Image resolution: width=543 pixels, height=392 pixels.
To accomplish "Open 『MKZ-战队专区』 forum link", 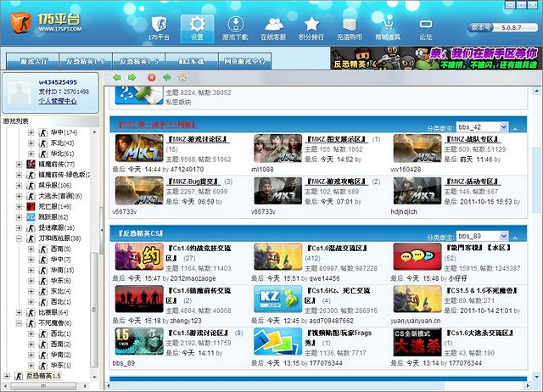I will tap(473, 139).
